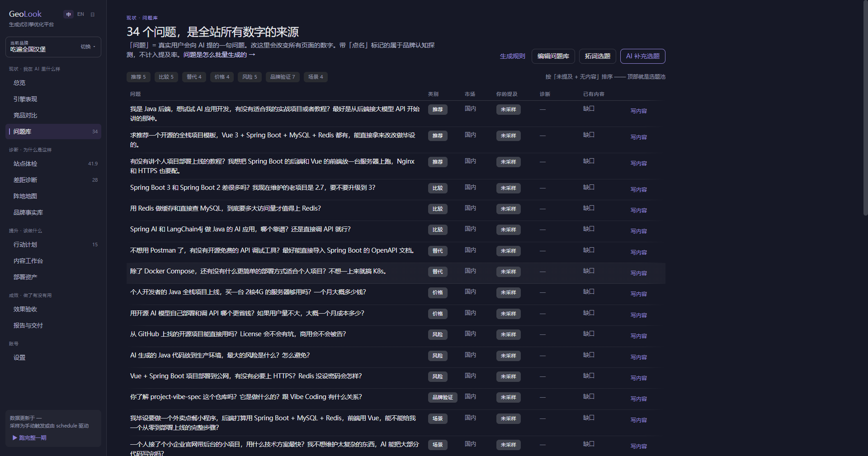Filter by the 比较 5 chip
The image size is (868, 456).
click(166, 77)
